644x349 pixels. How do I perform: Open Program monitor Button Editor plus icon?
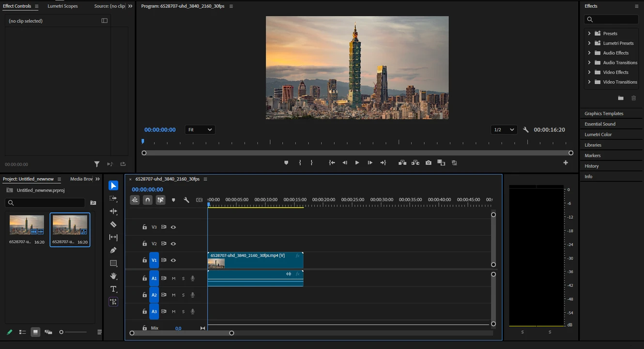[x=566, y=163]
